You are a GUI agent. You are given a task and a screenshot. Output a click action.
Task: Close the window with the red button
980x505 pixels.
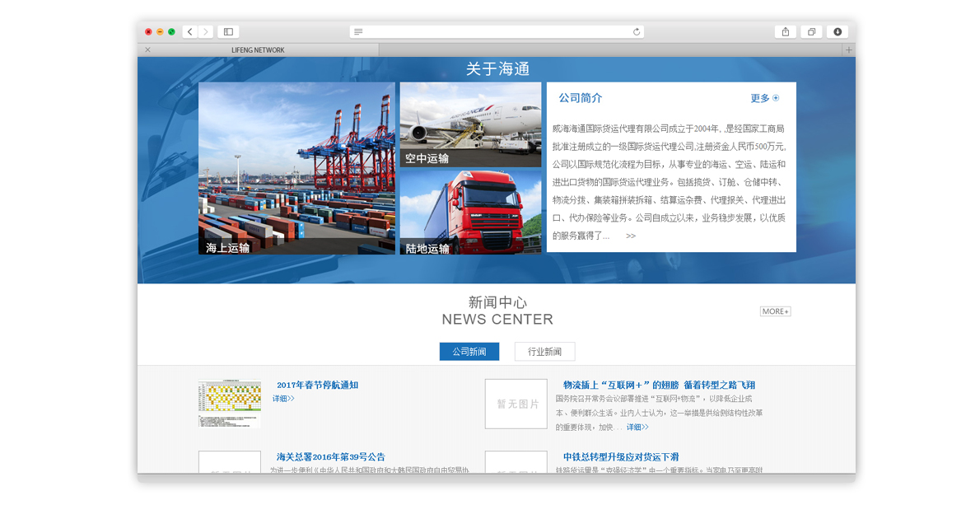click(148, 32)
